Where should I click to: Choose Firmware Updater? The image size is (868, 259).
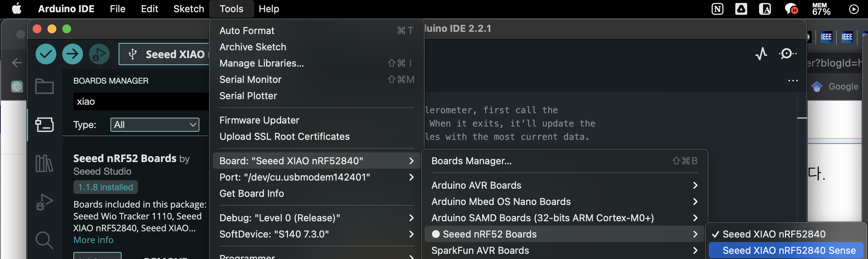317,120
